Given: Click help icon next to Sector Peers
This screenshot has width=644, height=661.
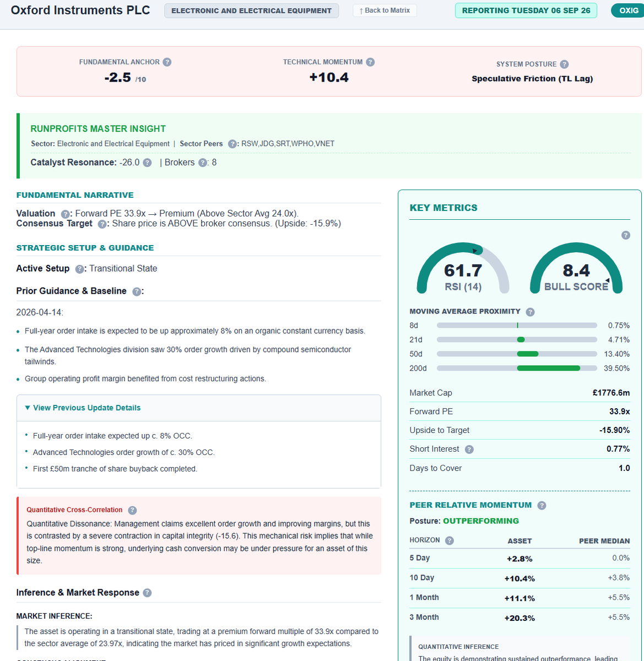Looking at the screenshot, I should [x=232, y=144].
